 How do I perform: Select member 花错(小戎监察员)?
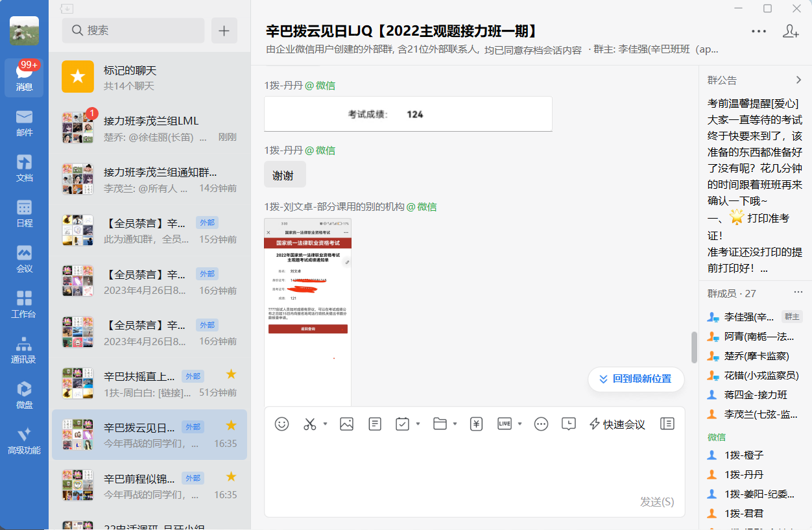click(755, 375)
